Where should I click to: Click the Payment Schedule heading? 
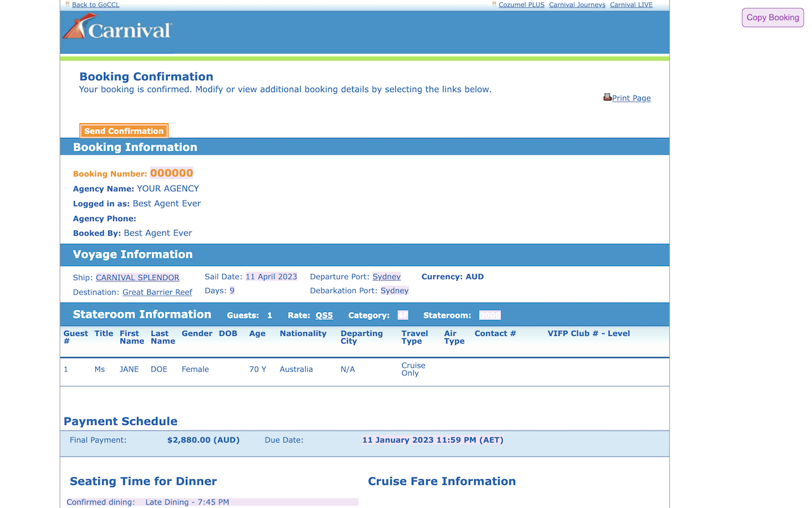point(121,421)
